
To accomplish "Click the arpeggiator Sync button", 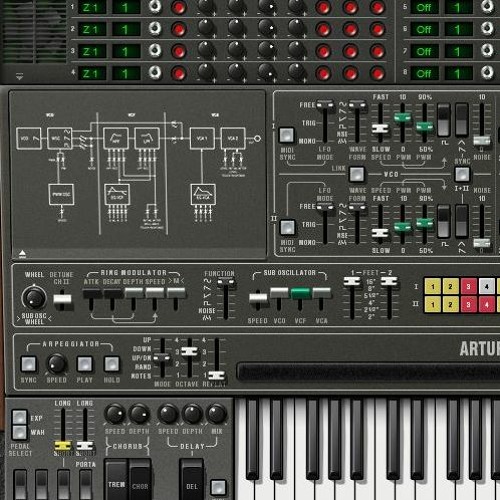I will (x=28, y=364).
